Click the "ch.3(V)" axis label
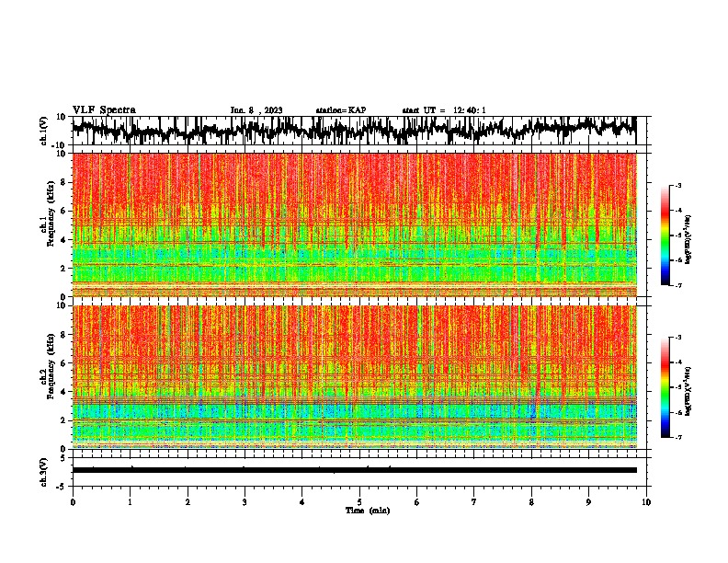The image size is (728, 563). (44, 473)
